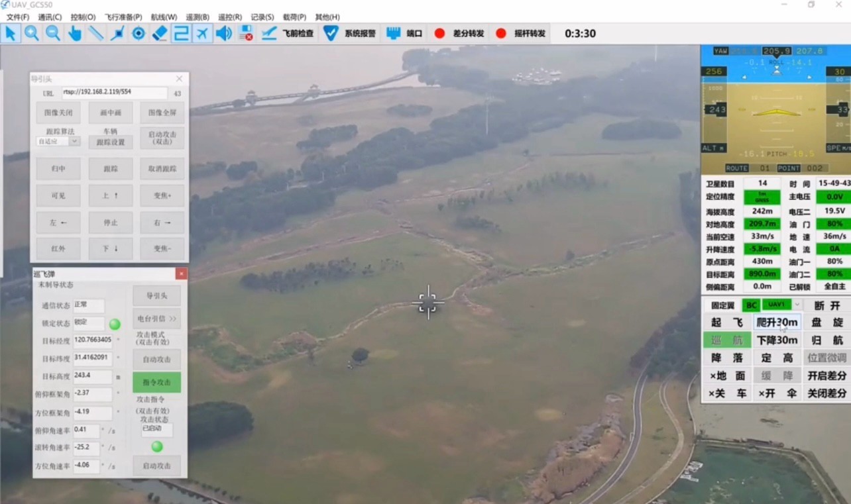Open the 通讯(C) menu
Screen dimensions: 851x504
[50, 17]
